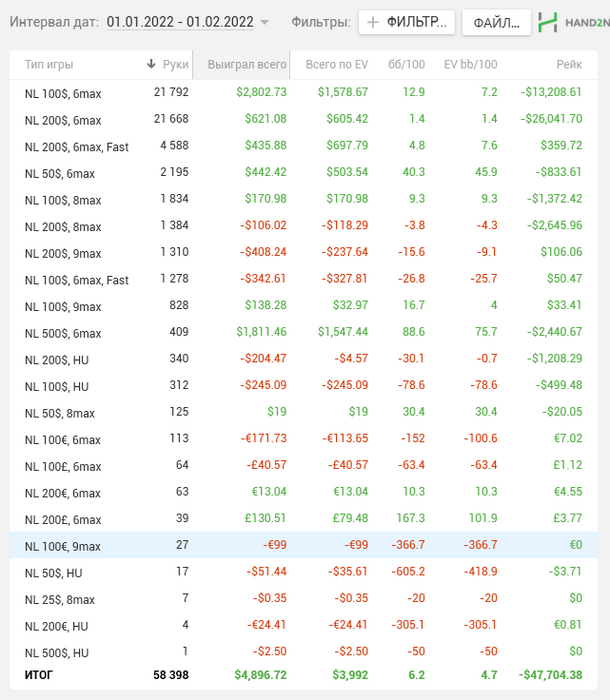Select the NL 500$, HU row
This screenshot has width=610, height=700.
[x=303, y=652]
